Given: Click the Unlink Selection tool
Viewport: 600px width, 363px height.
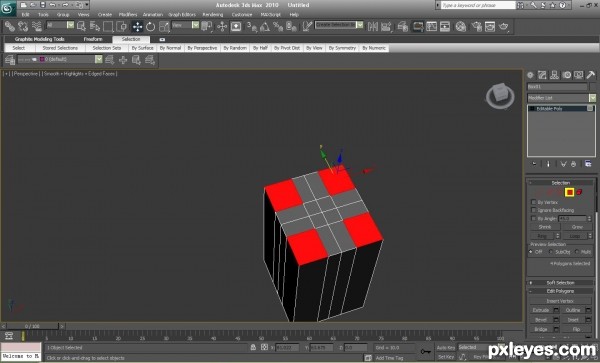Looking at the screenshot, I should click(x=23, y=26).
